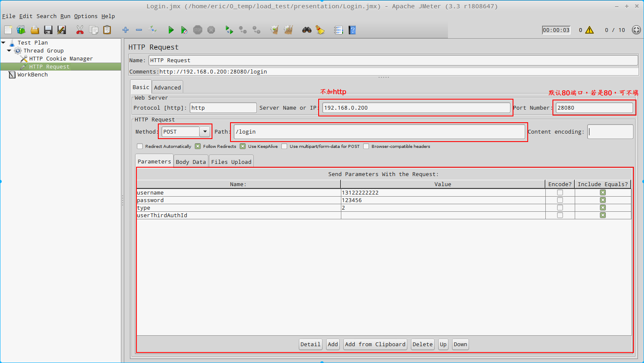Click the Server Name or IP field
This screenshot has height=363, width=644.
coord(416,108)
